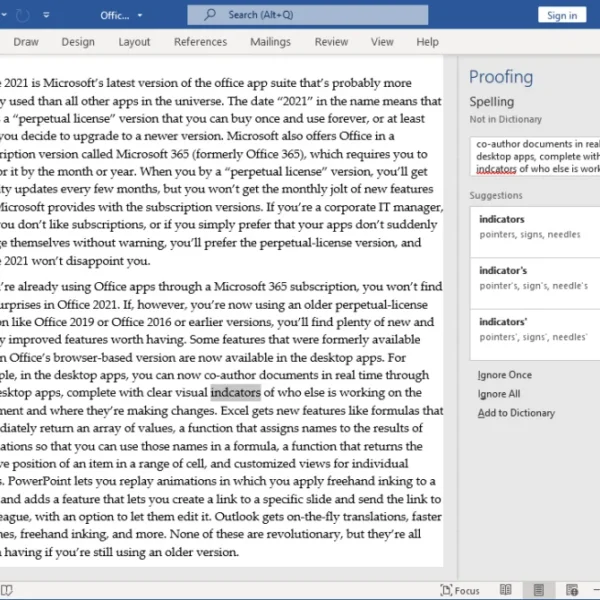Click the Redo icon in the title bar
Image resolution: width=600 pixels, height=600 pixels.
tap(23, 15)
